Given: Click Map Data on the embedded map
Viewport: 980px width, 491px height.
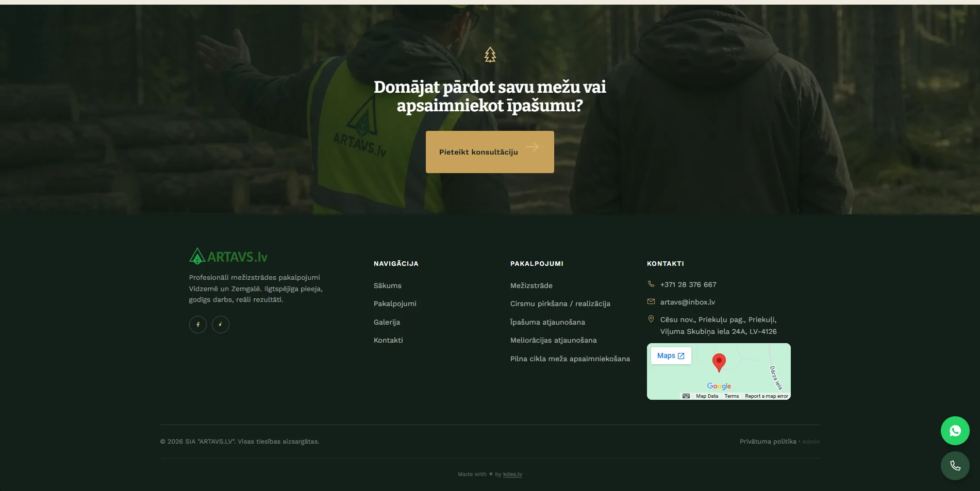Looking at the screenshot, I should [x=707, y=396].
